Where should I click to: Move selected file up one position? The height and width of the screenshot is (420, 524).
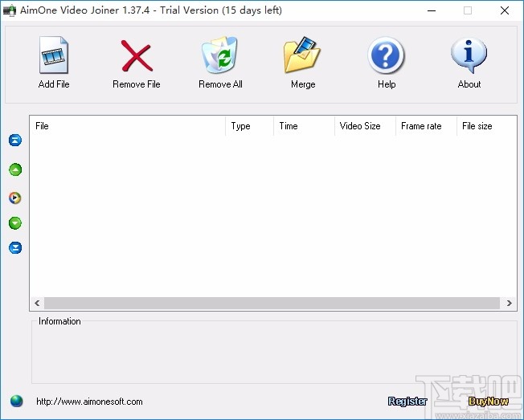(15, 169)
